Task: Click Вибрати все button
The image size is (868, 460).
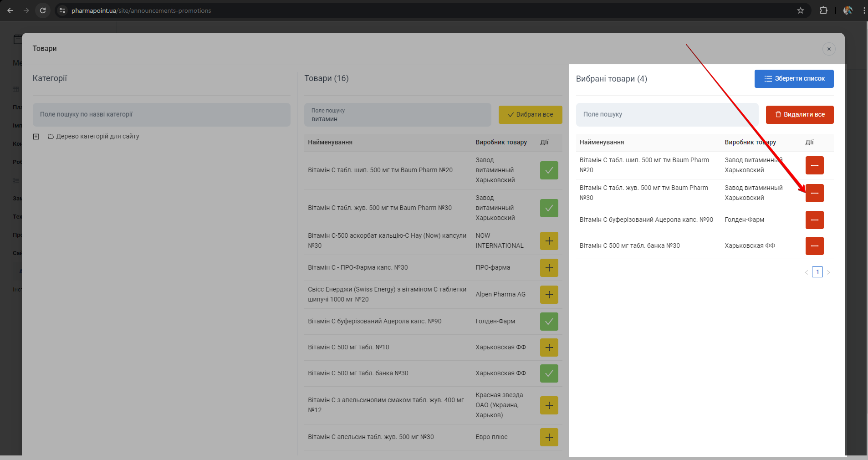Action: pyautogui.click(x=530, y=115)
